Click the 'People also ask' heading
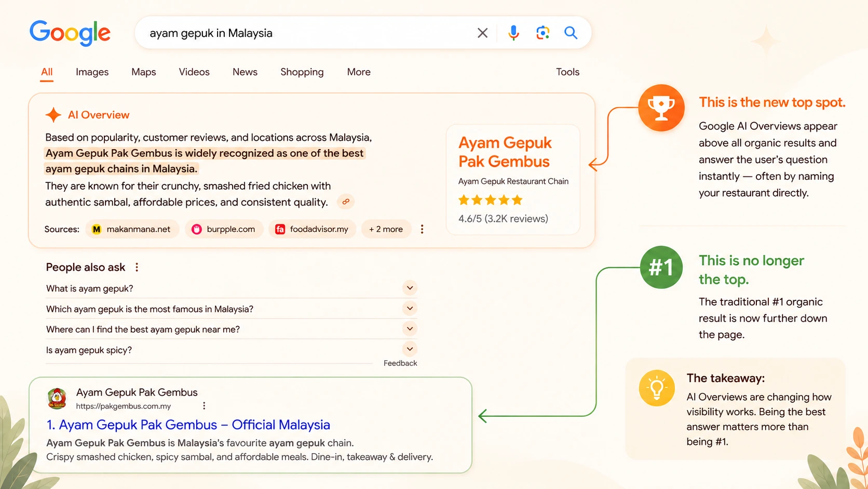 coord(86,267)
